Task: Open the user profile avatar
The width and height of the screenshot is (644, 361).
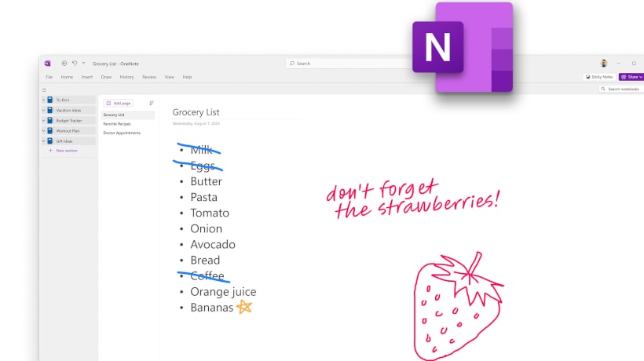Action: click(x=604, y=63)
